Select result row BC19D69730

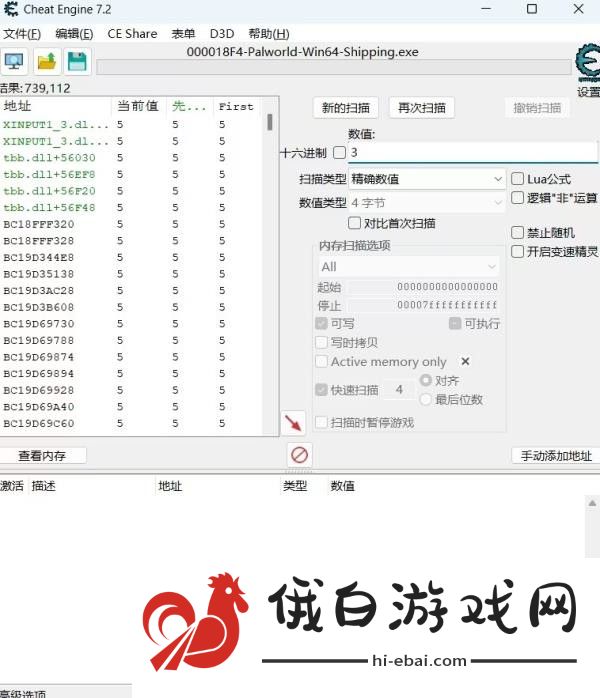click(x=132, y=324)
